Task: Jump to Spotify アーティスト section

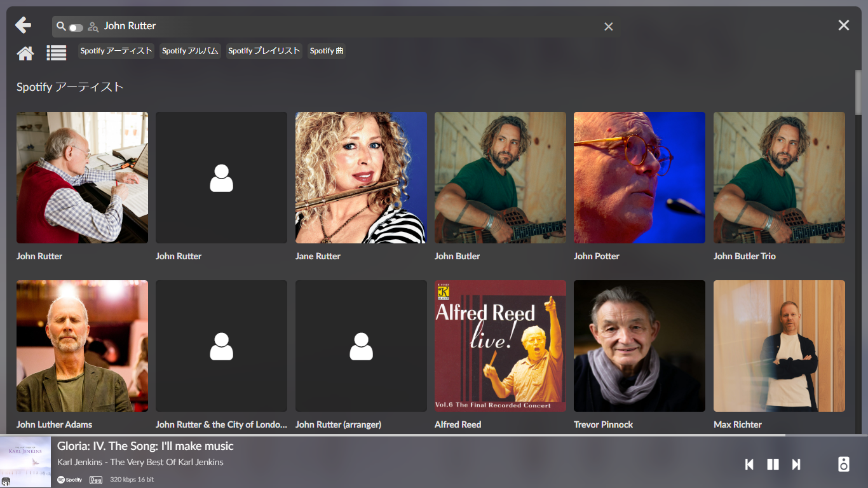Action: pos(116,51)
